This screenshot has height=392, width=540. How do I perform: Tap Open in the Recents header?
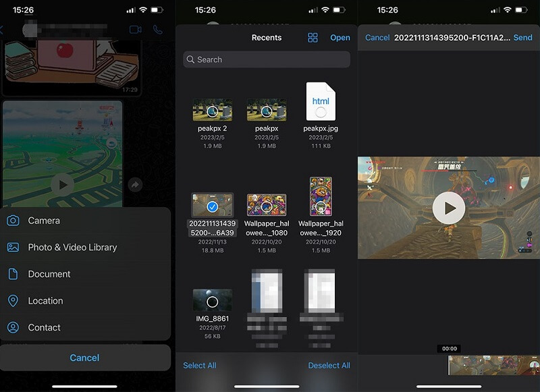click(340, 38)
